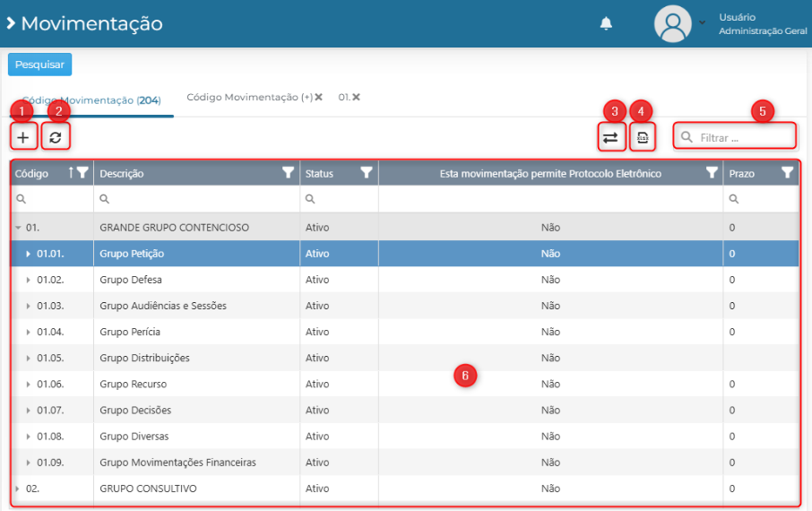The width and height of the screenshot is (812, 511).
Task: Sort by the Status column header
Action: click(319, 174)
